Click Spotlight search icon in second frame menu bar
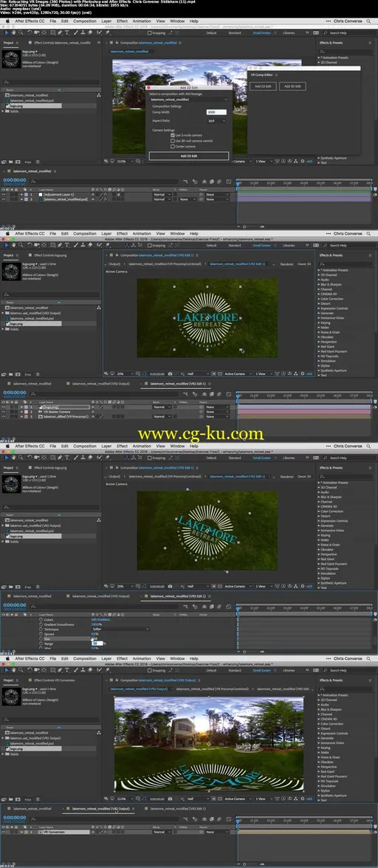This screenshot has height=868, width=378. (x=368, y=233)
